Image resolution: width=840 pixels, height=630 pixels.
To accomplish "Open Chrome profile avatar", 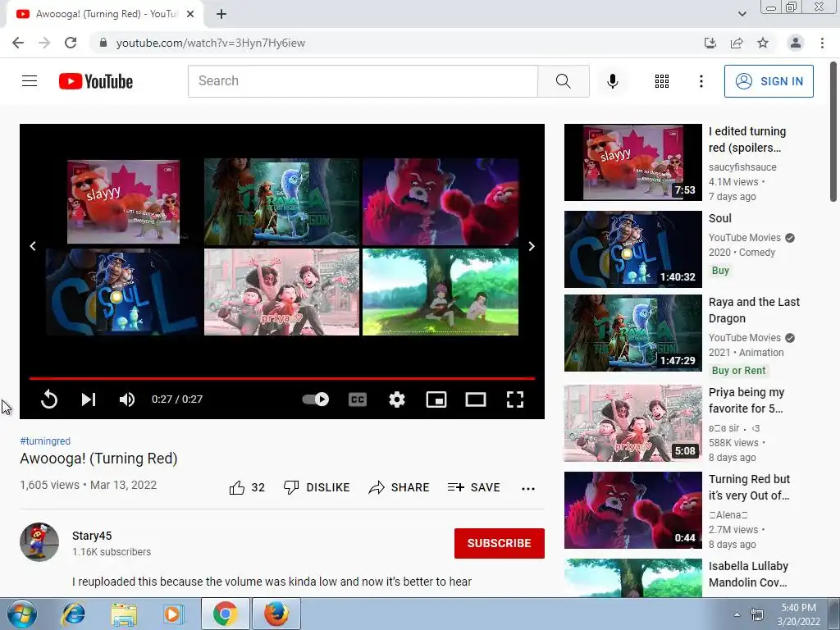I will click(796, 43).
